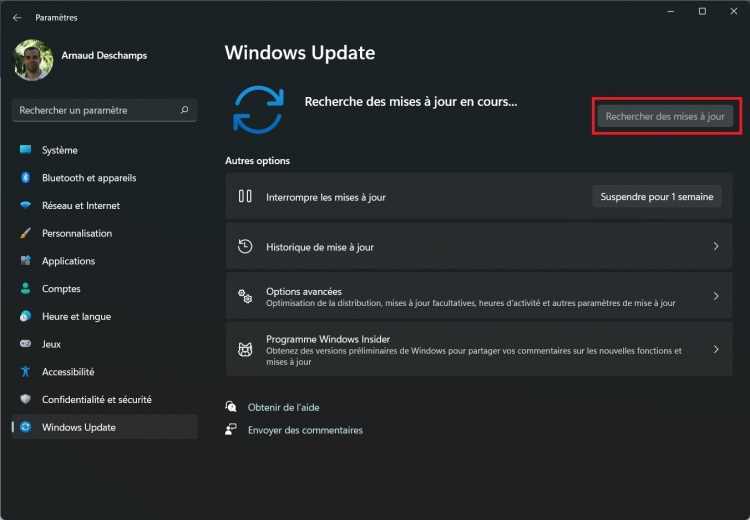The image size is (750, 520).
Task: Click the Obtenir de l'aide icon
Action: pos(231,407)
